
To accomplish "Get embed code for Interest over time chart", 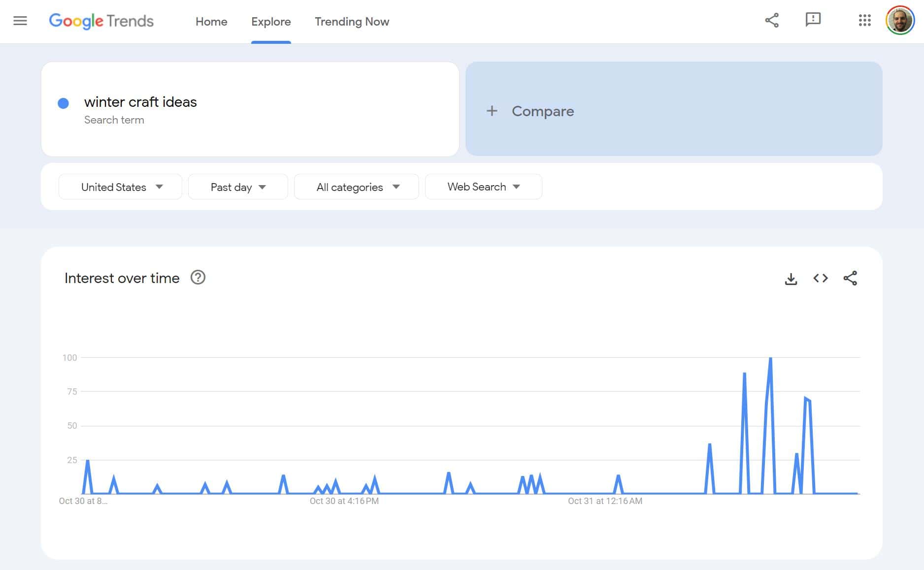I will pyautogui.click(x=821, y=278).
